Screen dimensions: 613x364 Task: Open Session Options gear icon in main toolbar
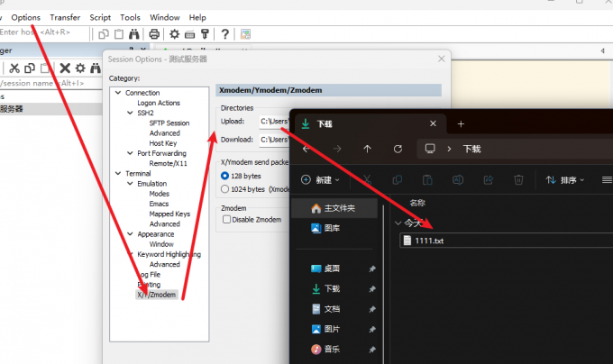[174, 34]
